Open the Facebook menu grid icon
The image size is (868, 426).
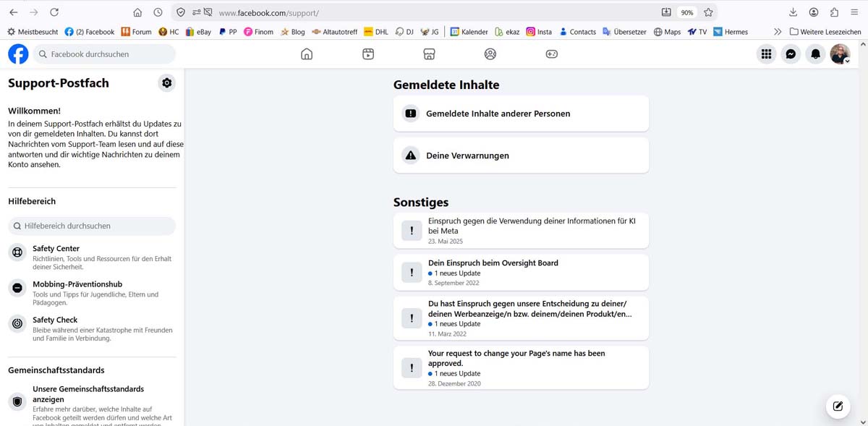click(x=767, y=54)
